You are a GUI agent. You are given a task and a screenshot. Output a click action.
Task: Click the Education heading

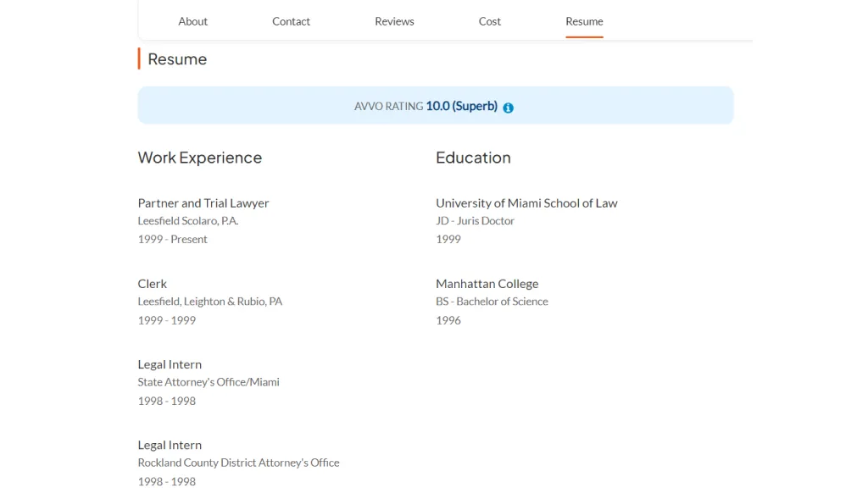click(473, 158)
